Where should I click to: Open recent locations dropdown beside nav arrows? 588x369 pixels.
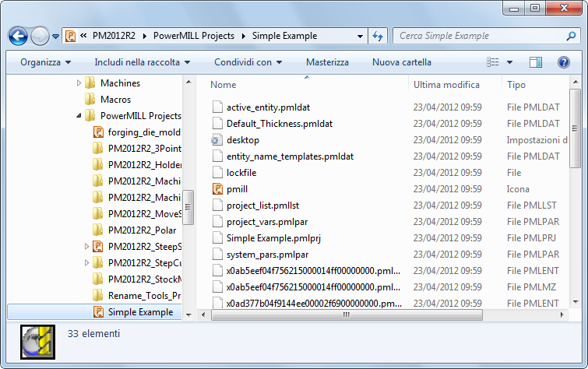[x=55, y=37]
